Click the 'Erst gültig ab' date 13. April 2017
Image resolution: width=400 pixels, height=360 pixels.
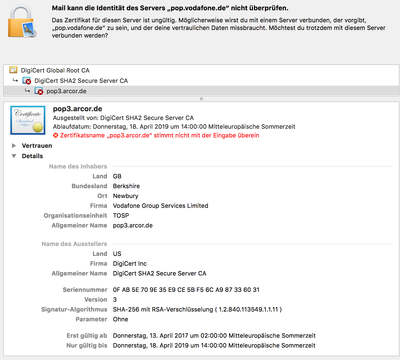[214, 335]
